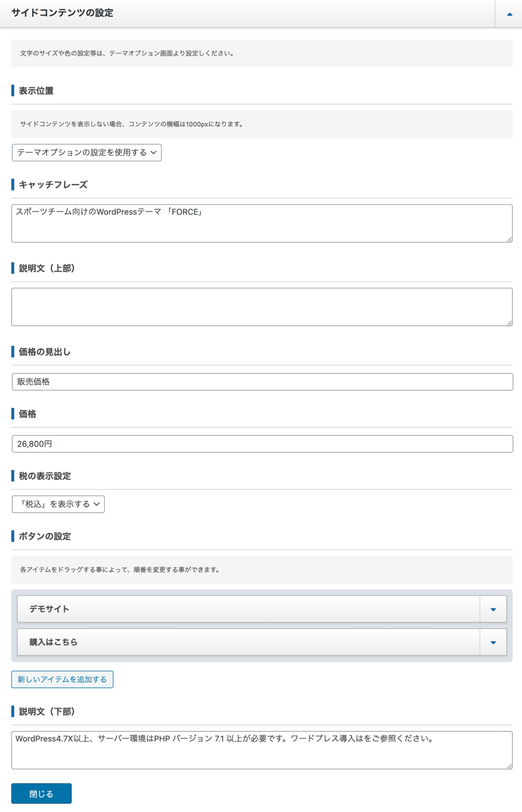Click the 購入はこちら item header bar
Image resolution: width=522 pixels, height=812 pixels.
pyautogui.click(x=248, y=642)
